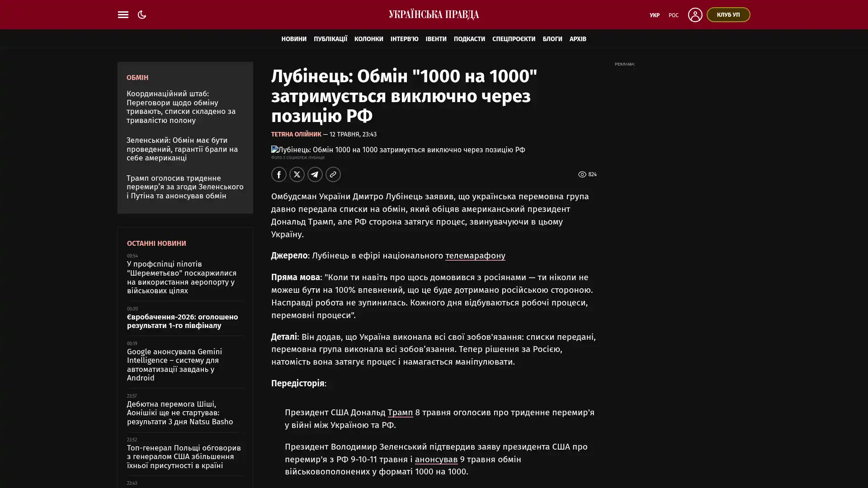The image size is (868, 488).
Task: Open the АРХІВ section
Action: pyautogui.click(x=577, y=39)
